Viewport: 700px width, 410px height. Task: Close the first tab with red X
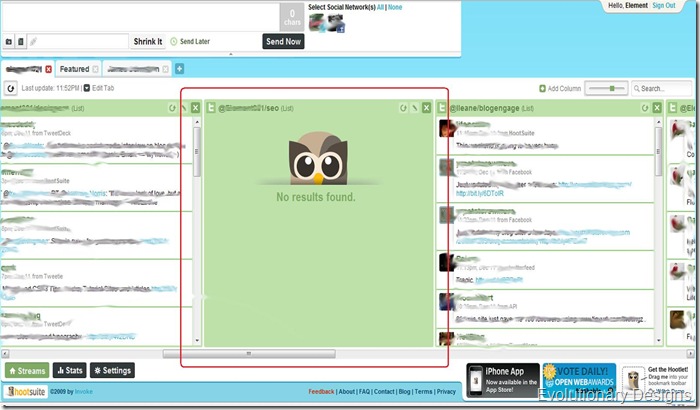point(48,69)
